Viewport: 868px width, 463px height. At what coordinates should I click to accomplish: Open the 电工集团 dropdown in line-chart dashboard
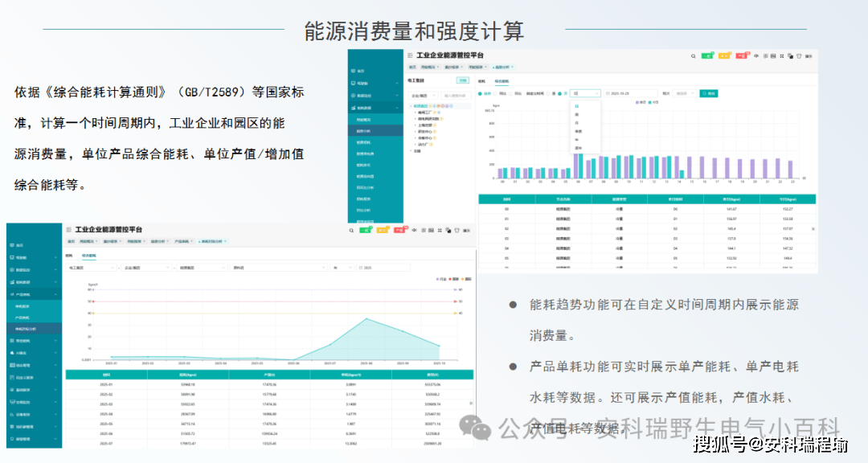point(92,268)
